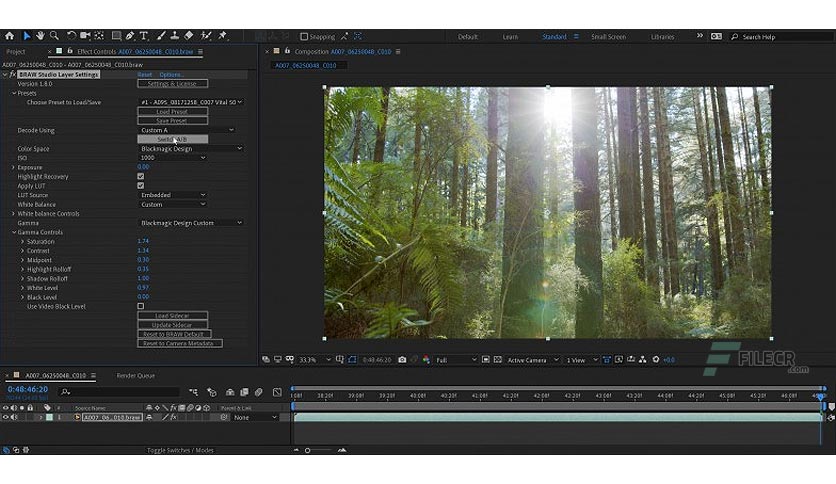
Task: Select the Puppet Pin tool
Action: [x=222, y=36]
